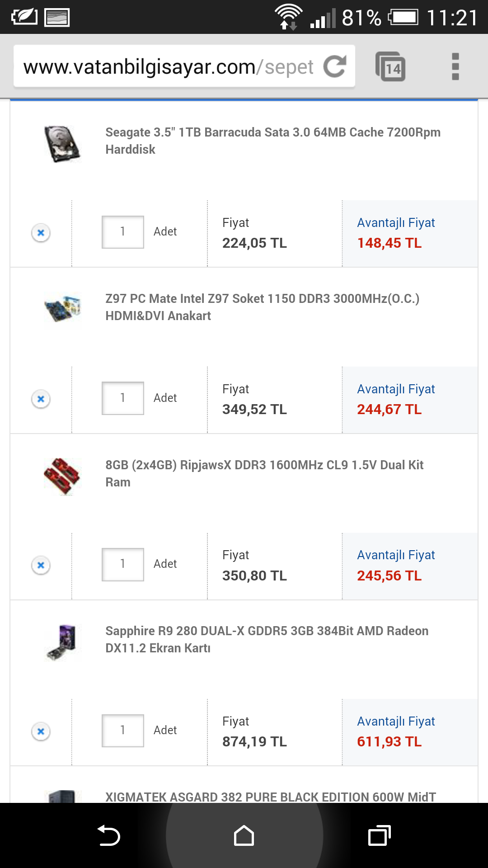
Task: Remove the Z97 PC Mate motherboard item
Action: point(41,399)
